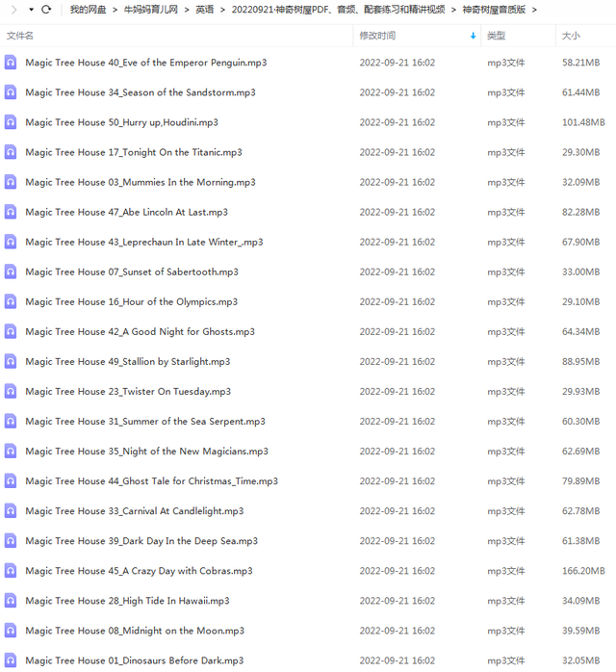Image resolution: width=616 pixels, height=672 pixels.
Task: Go to 英语 breadcrumb folder
Action: (204, 10)
